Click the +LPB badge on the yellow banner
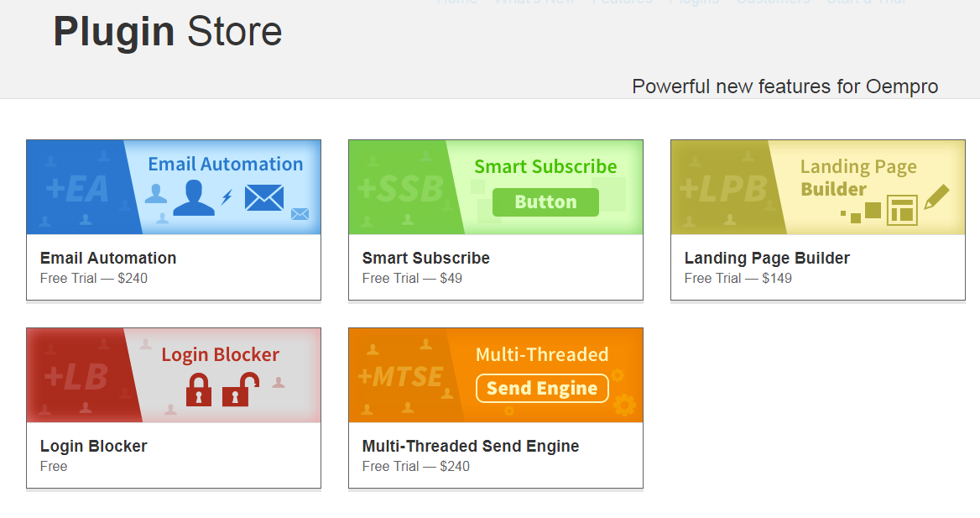The width and height of the screenshot is (980, 518). click(722, 189)
